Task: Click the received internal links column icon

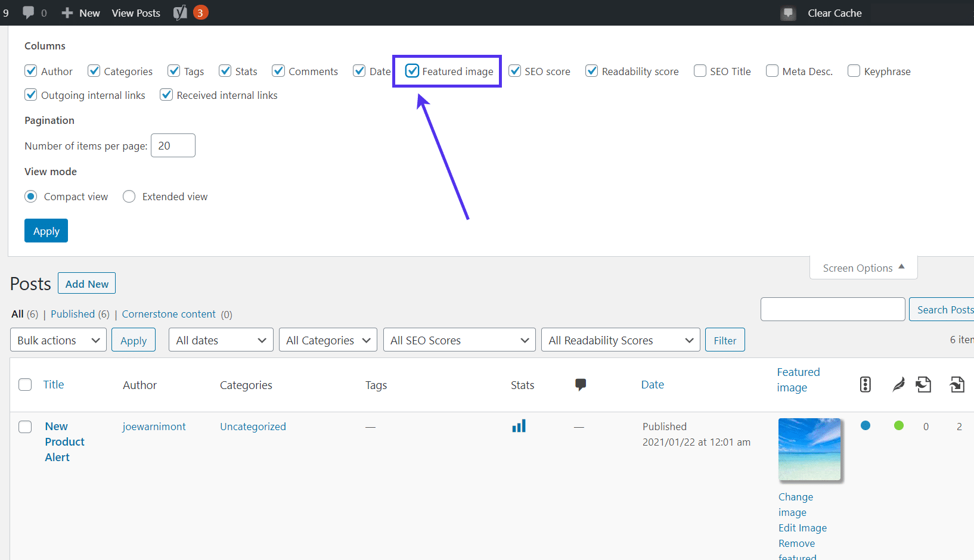Action: tap(957, 385)
